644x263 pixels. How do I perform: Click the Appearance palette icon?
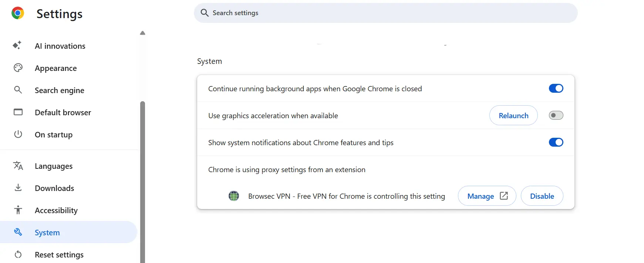pos(17,68)
